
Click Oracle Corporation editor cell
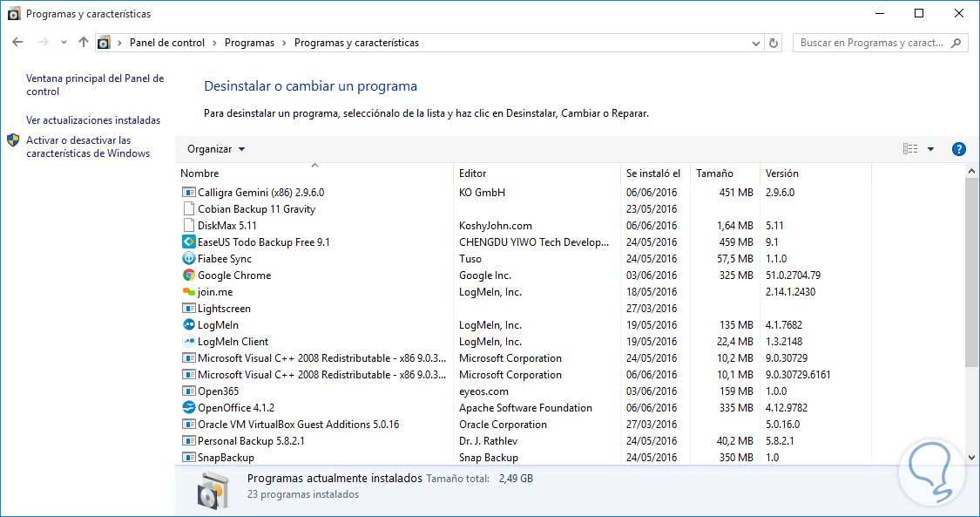click(x=504, y=425)
